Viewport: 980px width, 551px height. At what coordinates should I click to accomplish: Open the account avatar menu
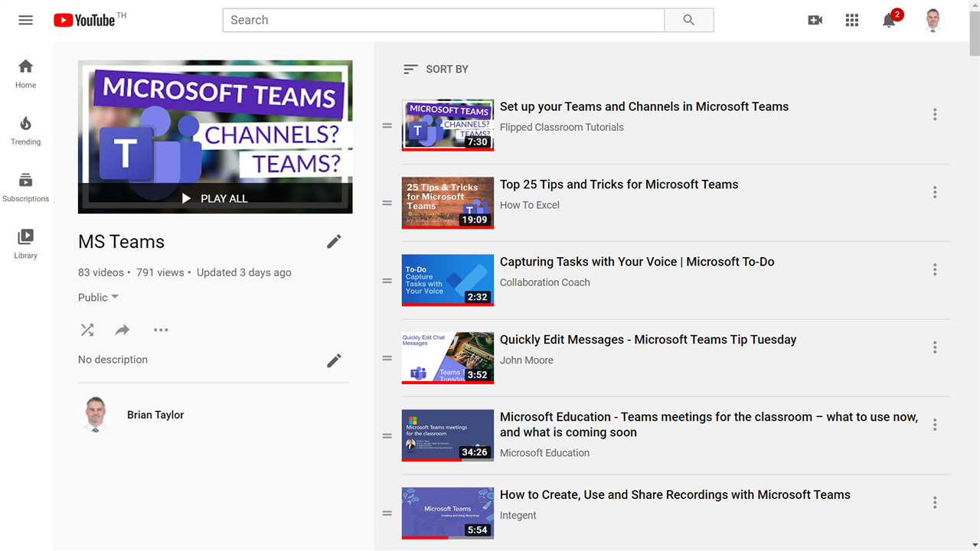pos(933,21)
